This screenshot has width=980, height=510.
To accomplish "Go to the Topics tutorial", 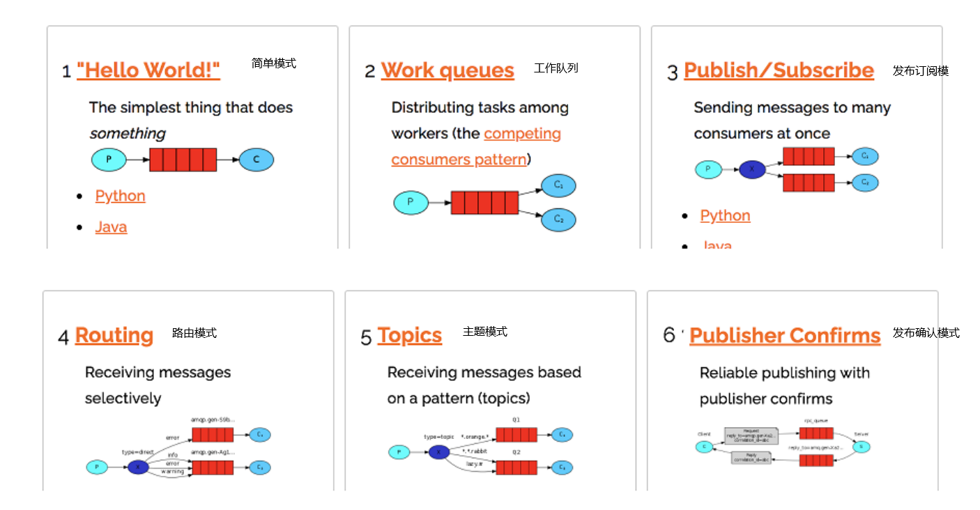I will tap(410, 335).
